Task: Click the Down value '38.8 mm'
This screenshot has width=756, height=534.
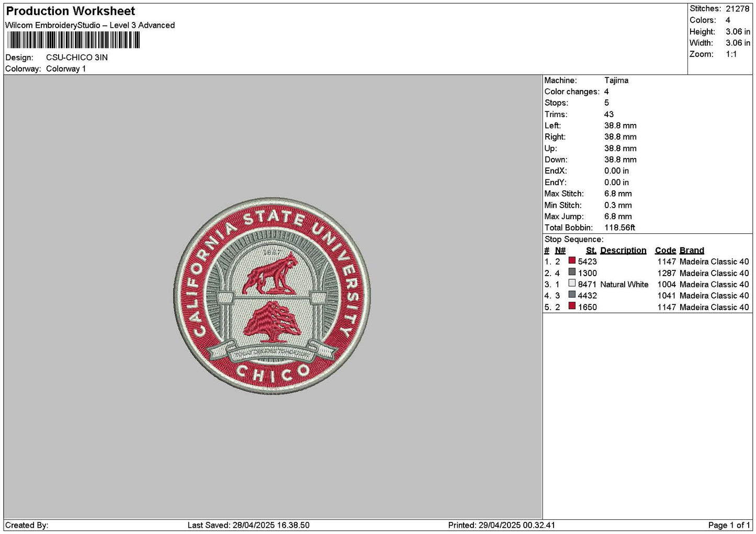Action: coord(620,160)
